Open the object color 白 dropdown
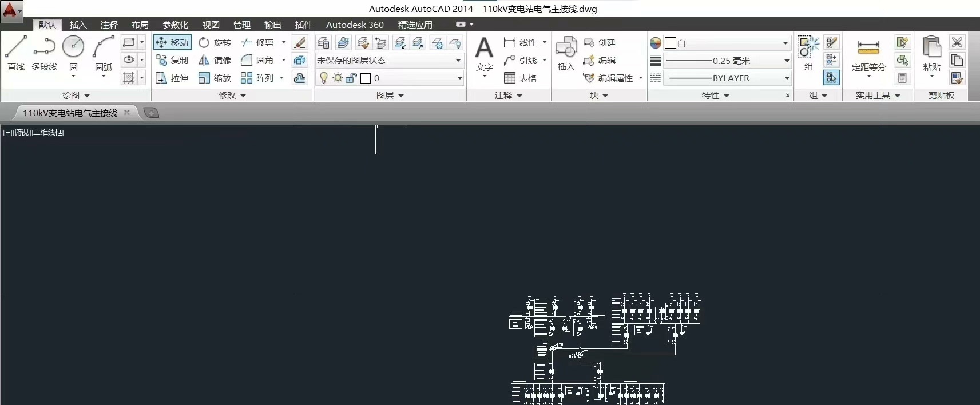 727,43
